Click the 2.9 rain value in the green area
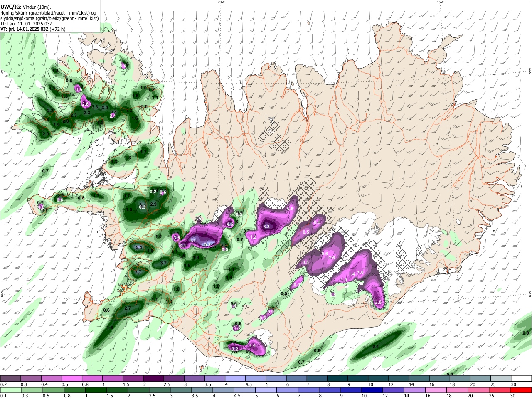The width and height of the screenshot is (532, 399). tap(153, 204)
